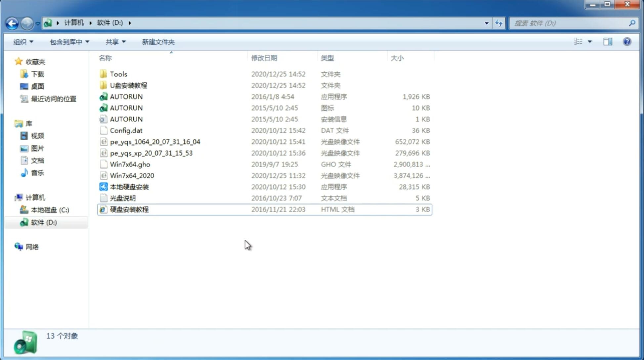The image size is (644, 360).
Task: Open the U盘安装教程 folder
Action: pyautogui.click(x=128, y=85)
